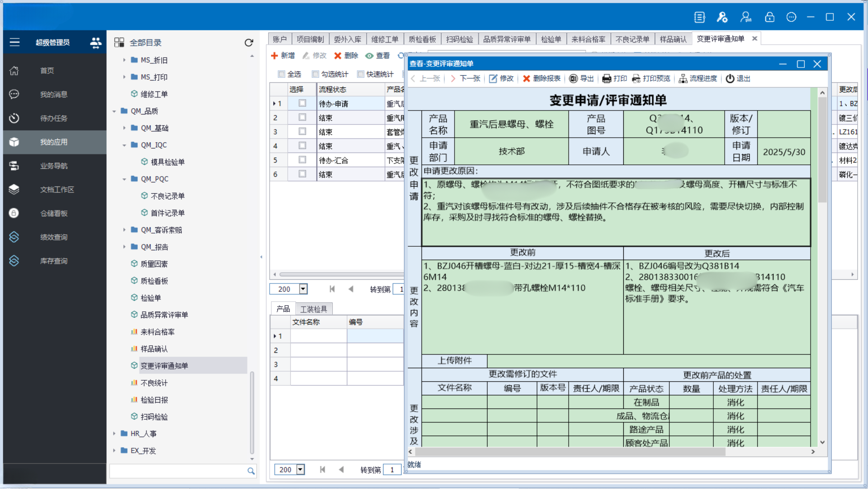Check the 全选 checkbox

(282, 74)
